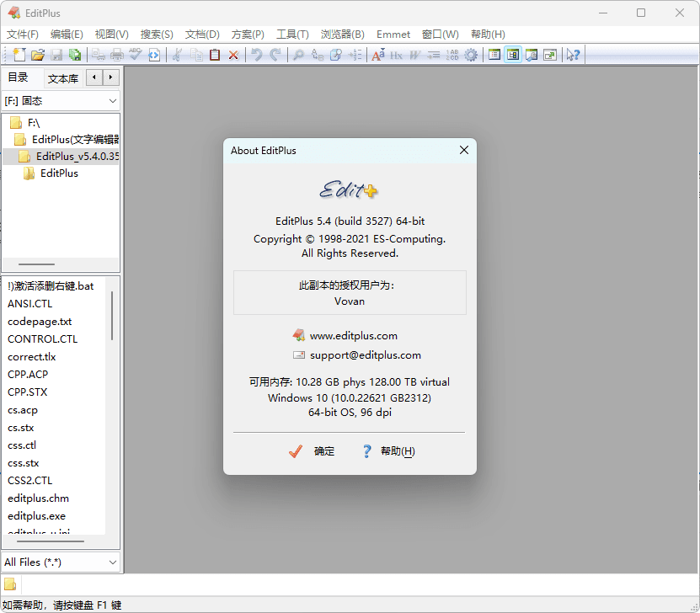
Task: Click the Save floppy disk icon
Action: (x=56, y=55)
